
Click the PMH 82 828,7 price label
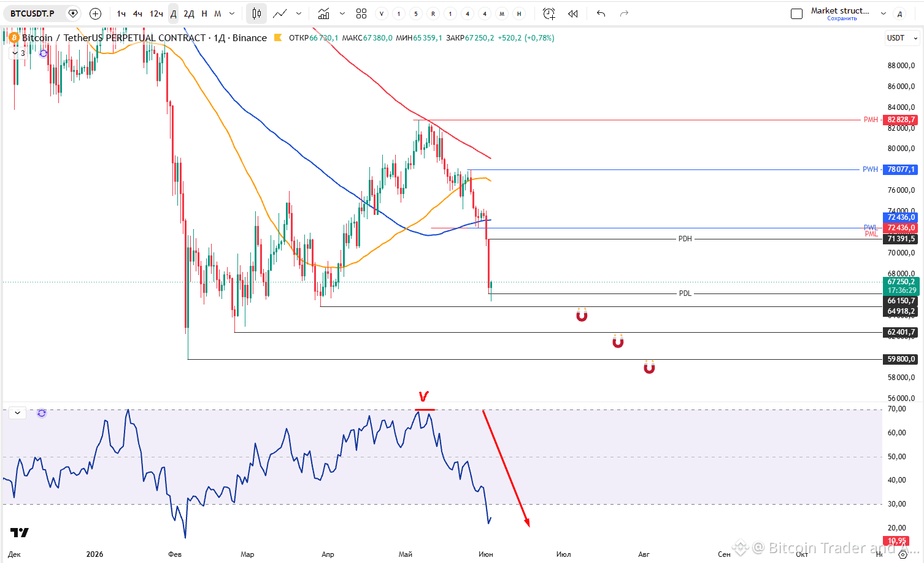(900, 120)
